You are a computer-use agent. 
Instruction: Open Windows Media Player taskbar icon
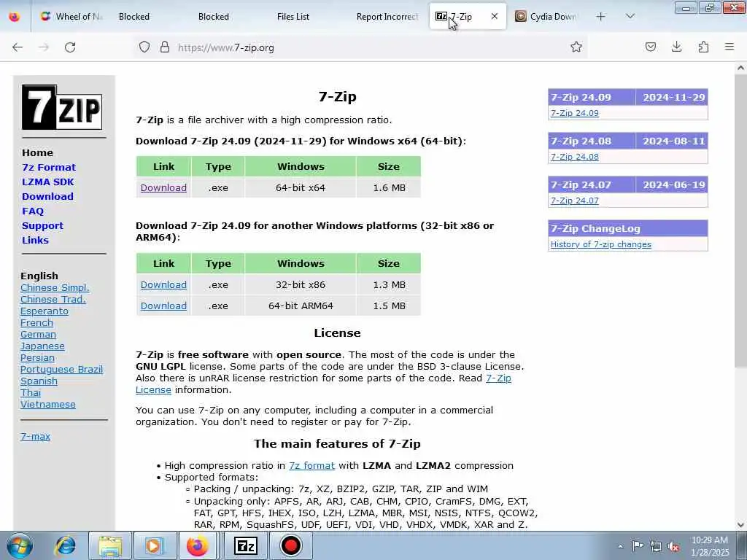pos(154,545)
